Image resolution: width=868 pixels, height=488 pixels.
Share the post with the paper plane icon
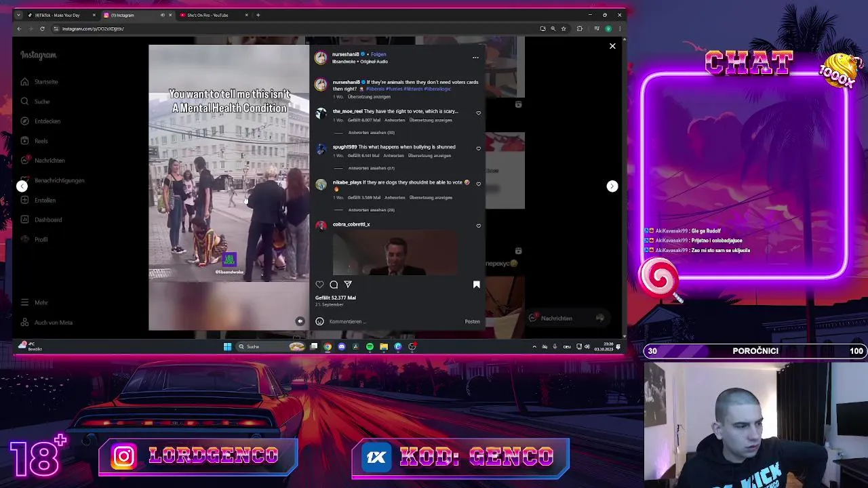click(x=348, y=285)
